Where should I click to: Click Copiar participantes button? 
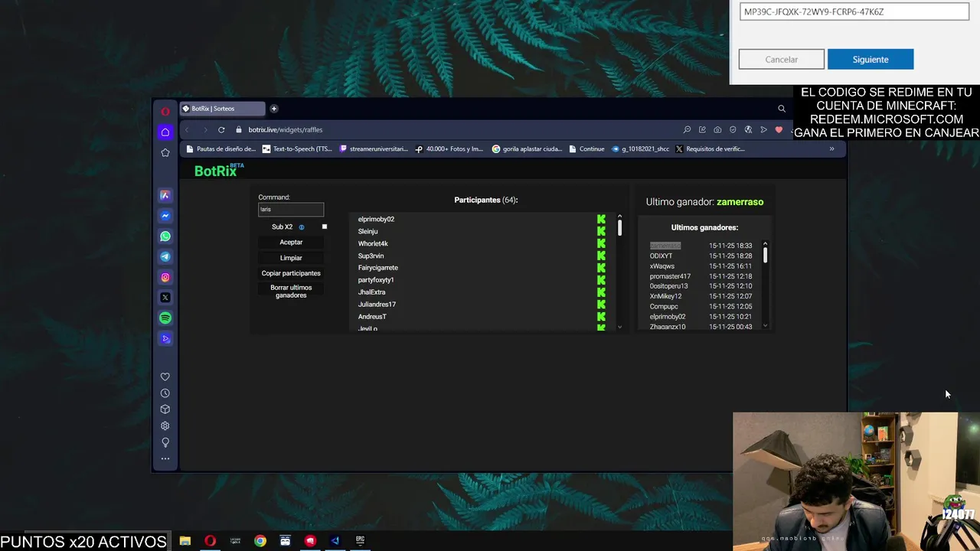(x=291, y=273)
